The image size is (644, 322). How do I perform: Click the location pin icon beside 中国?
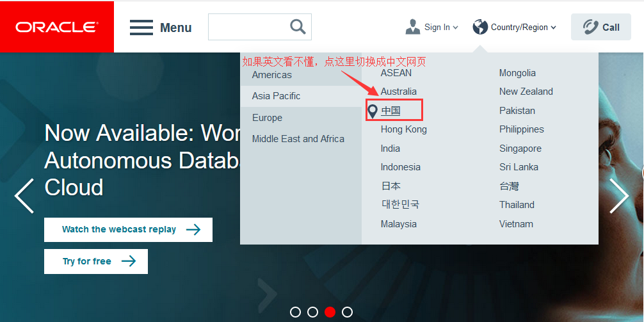(x=373, y=111)
